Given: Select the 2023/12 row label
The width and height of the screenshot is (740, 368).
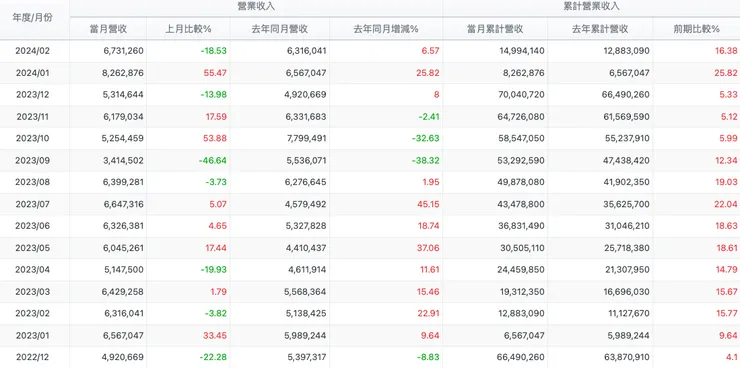Looking at the screenshot, I should [x=33, y=95].
